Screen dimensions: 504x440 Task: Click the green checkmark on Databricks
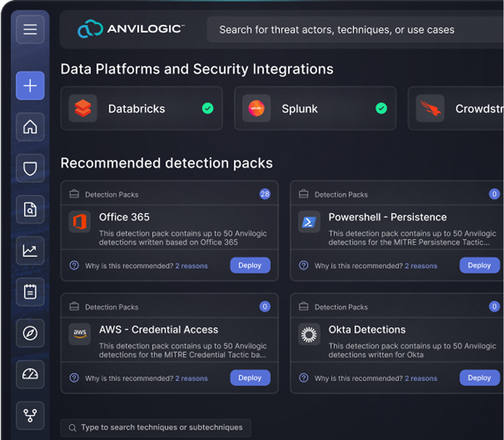click(x=208, y=108)
